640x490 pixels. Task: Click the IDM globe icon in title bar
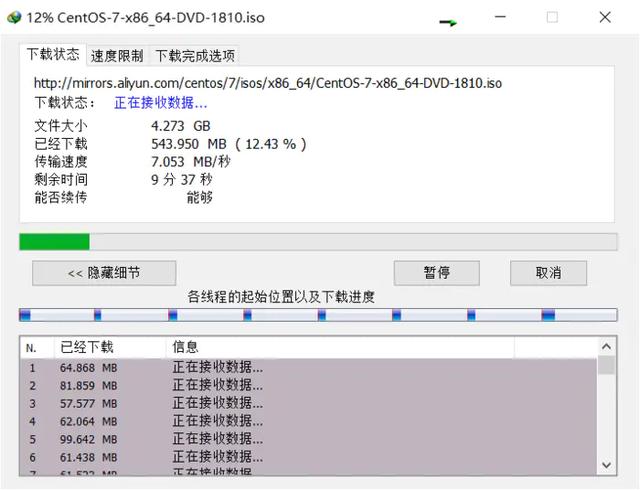click(x=13, y=18)
